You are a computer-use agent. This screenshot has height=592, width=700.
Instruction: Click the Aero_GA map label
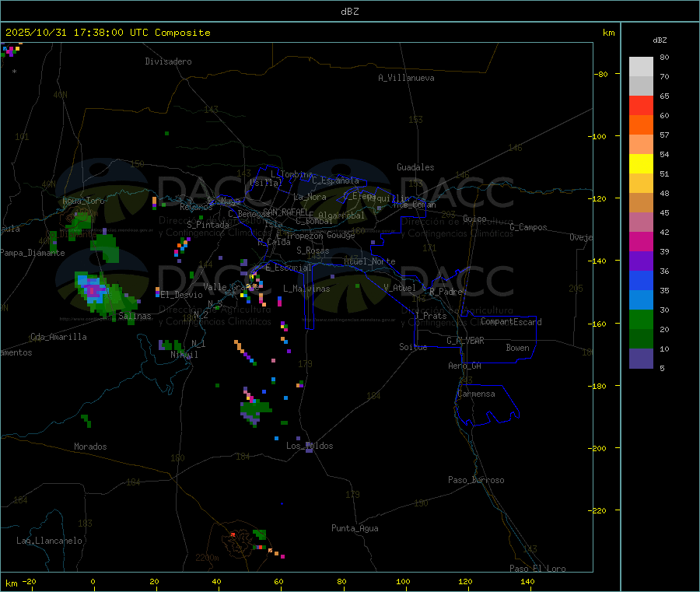click(x=465, y=366)
